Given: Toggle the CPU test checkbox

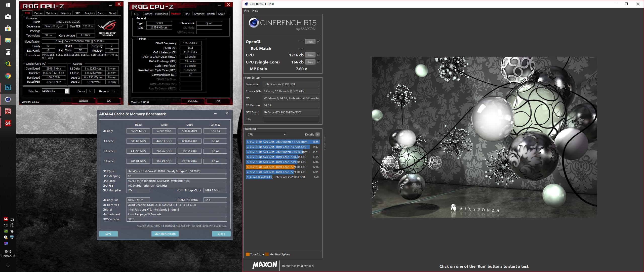Looking at the screenshot, I should [318, 55].
